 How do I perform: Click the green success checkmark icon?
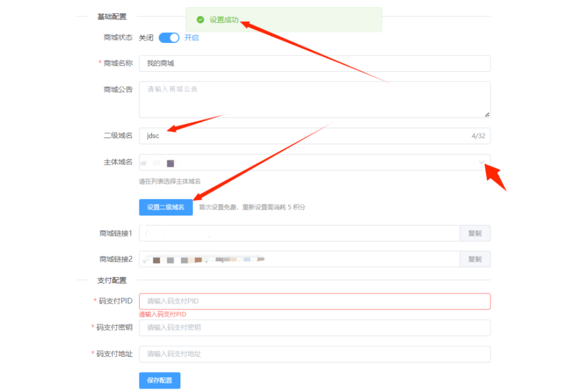tap(200, 20)
